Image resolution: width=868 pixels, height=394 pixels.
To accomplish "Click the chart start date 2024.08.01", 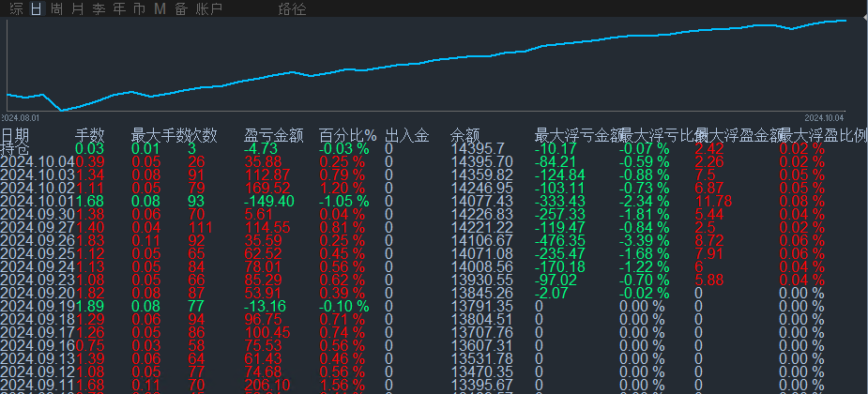I will click(20, 118).
